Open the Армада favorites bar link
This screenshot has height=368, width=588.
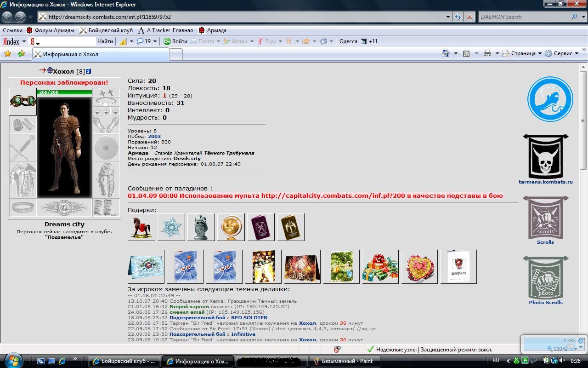pyautogui.click(x=212, y=30)
